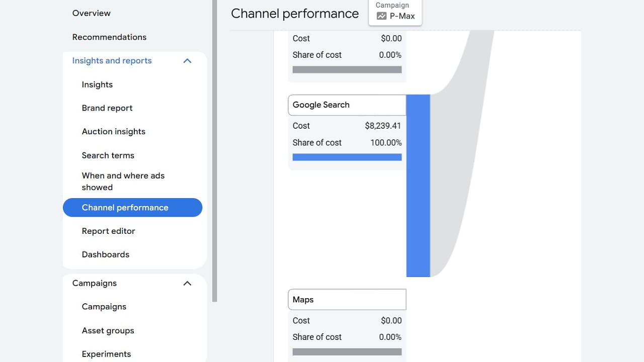Viewport: 644px width, 362px height.
Task: Open the Search terms report
Action: coord(108,155)
